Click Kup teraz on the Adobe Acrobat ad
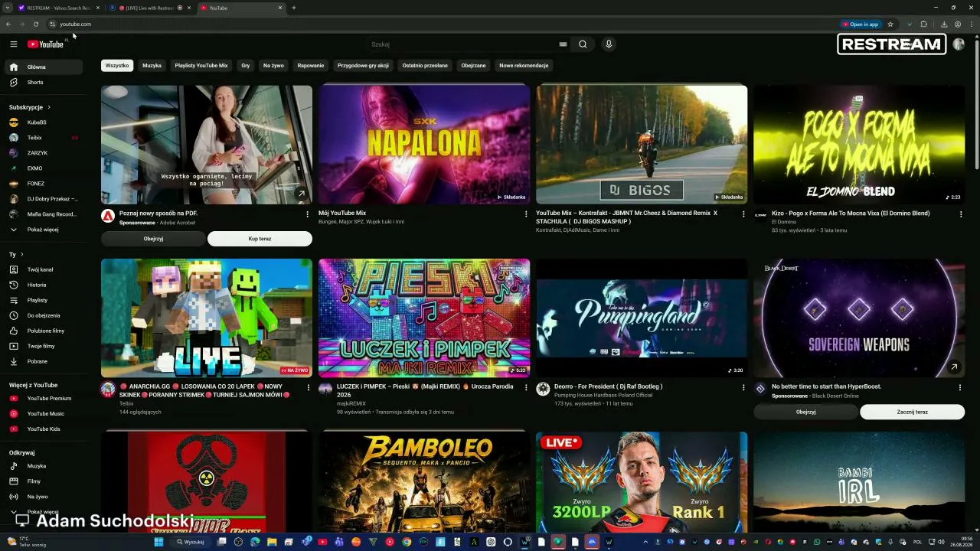The image size is (980, 551). click(260, 239)
